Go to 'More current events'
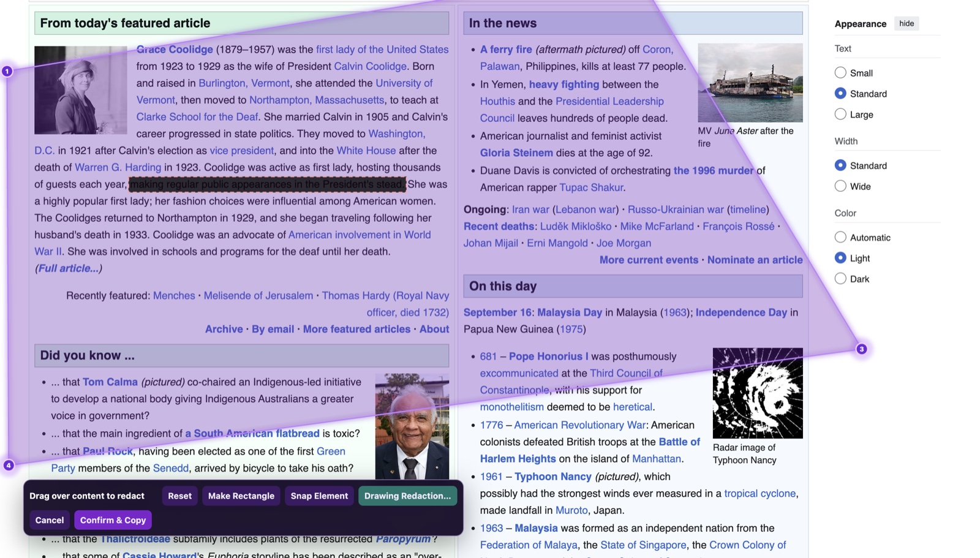The width and height of the screenshot is (980, 558). [x=649, y=260]
